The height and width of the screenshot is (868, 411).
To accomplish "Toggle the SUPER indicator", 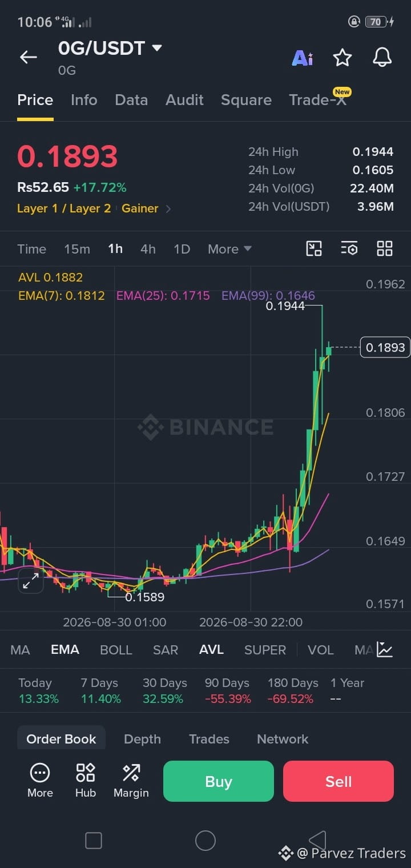I will pyautogui.click(x=265, y=650).
